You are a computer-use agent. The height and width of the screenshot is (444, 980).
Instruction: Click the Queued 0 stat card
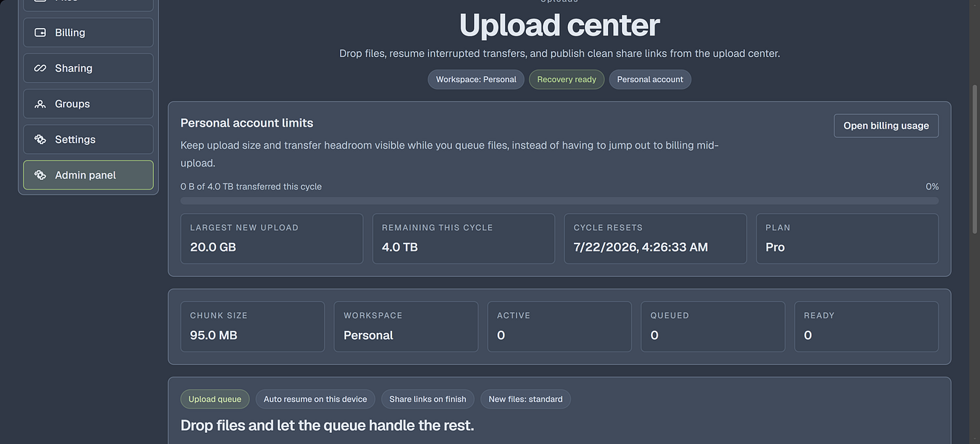point(713,326)
